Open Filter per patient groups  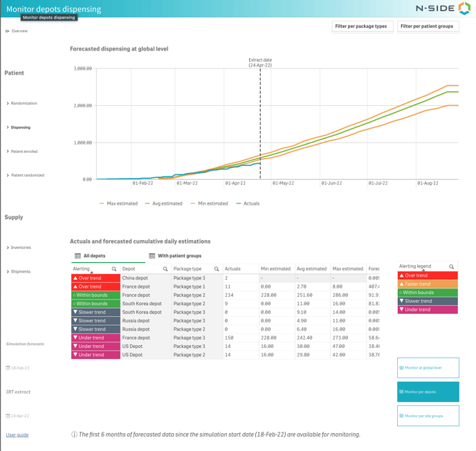428,26
